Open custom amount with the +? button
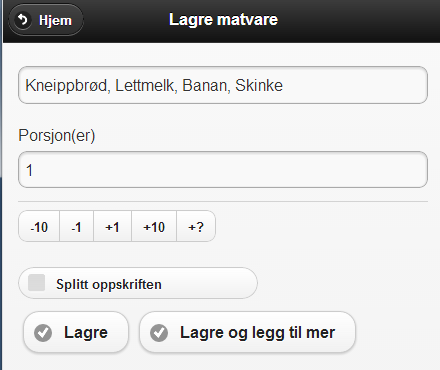The image size is (440, 370). [x=196, y=227]
